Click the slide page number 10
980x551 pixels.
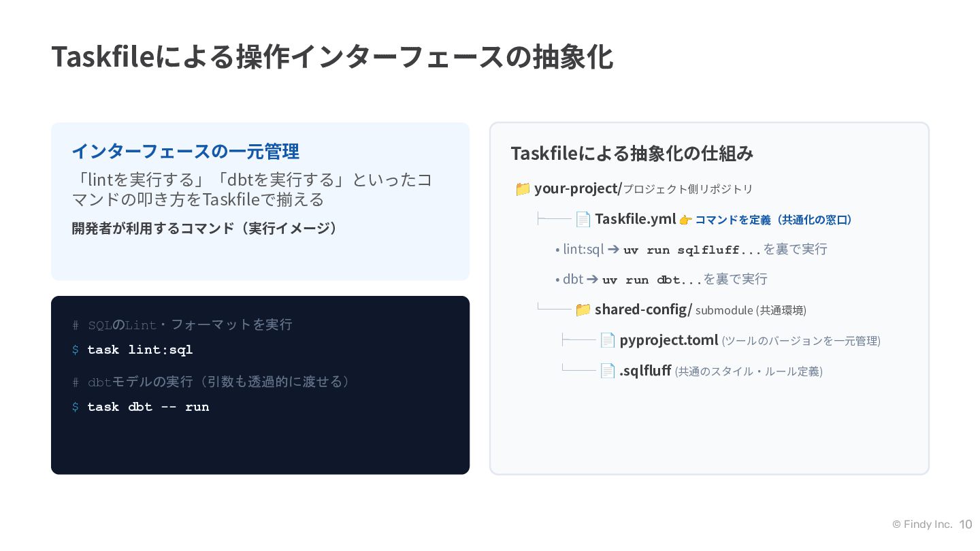click(x=966, y=524)
